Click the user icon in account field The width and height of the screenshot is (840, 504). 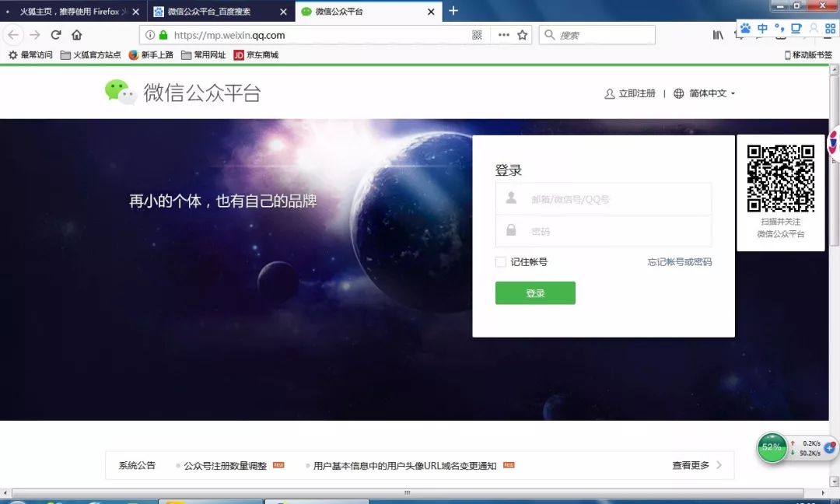(x=511, y=198)
